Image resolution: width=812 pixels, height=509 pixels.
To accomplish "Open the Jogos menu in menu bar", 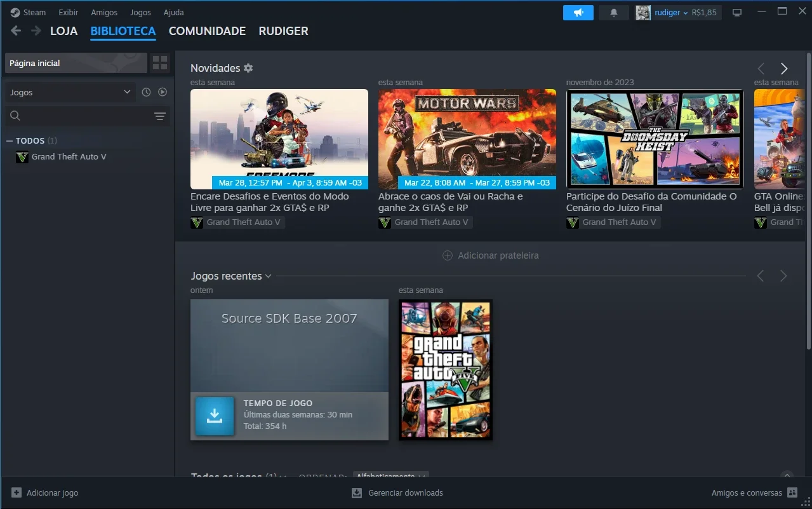I will [x=140, y=13].
